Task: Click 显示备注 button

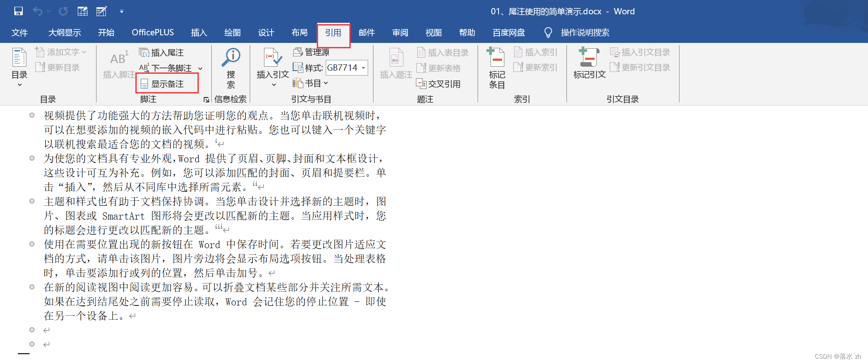Action: [163, 84]
